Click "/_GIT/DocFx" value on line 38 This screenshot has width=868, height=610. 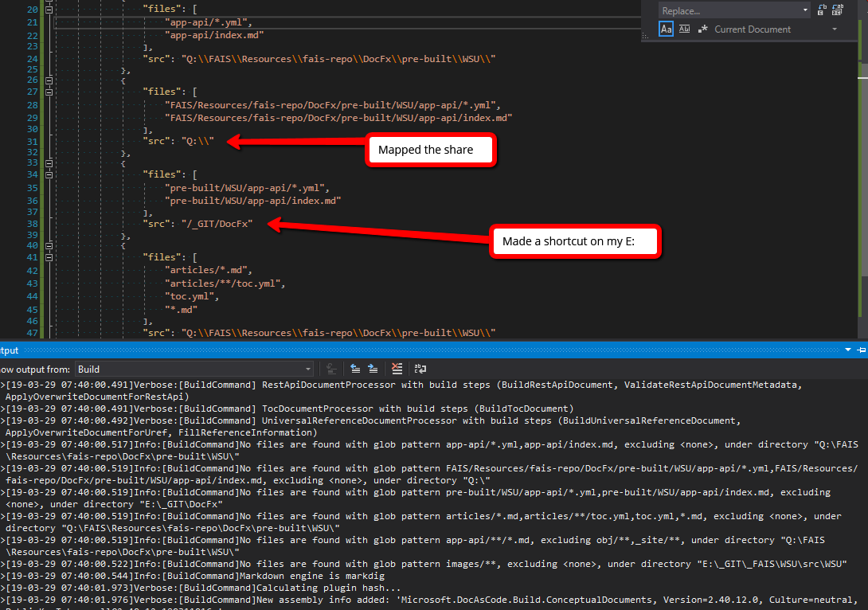[217, 224]
